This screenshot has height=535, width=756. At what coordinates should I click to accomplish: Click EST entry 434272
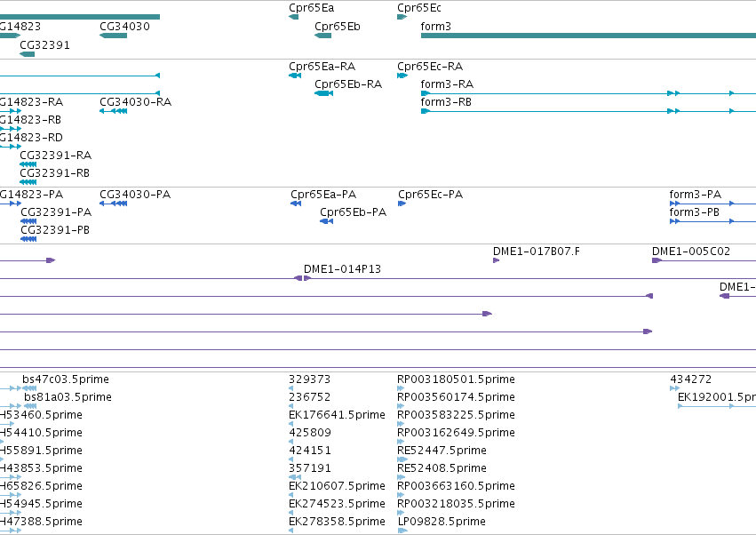coord(691,379)
